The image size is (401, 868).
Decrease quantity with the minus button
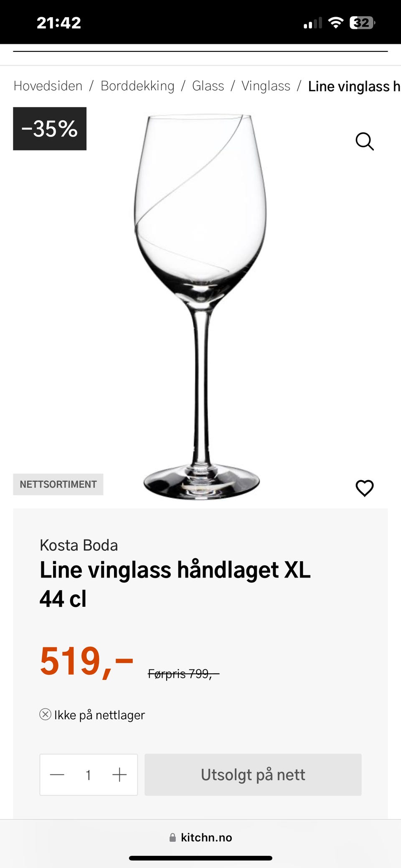(x=57, y=775)
